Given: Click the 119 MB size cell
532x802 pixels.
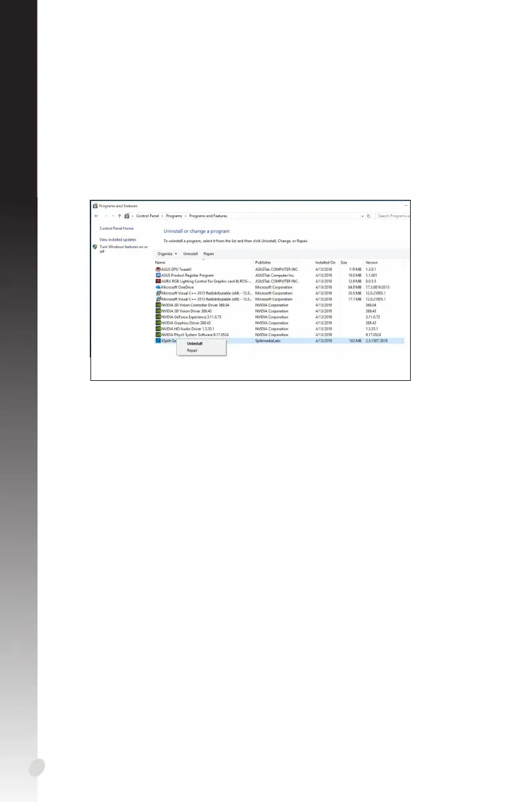Looking at the screenshot, I should click(355, 270).
